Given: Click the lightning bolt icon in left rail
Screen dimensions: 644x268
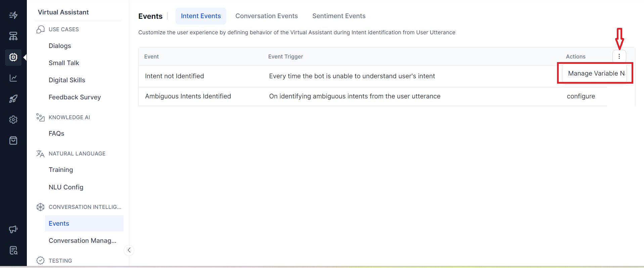Looking at the screenshot, I should pyautogui.click(x=13, y=15).
